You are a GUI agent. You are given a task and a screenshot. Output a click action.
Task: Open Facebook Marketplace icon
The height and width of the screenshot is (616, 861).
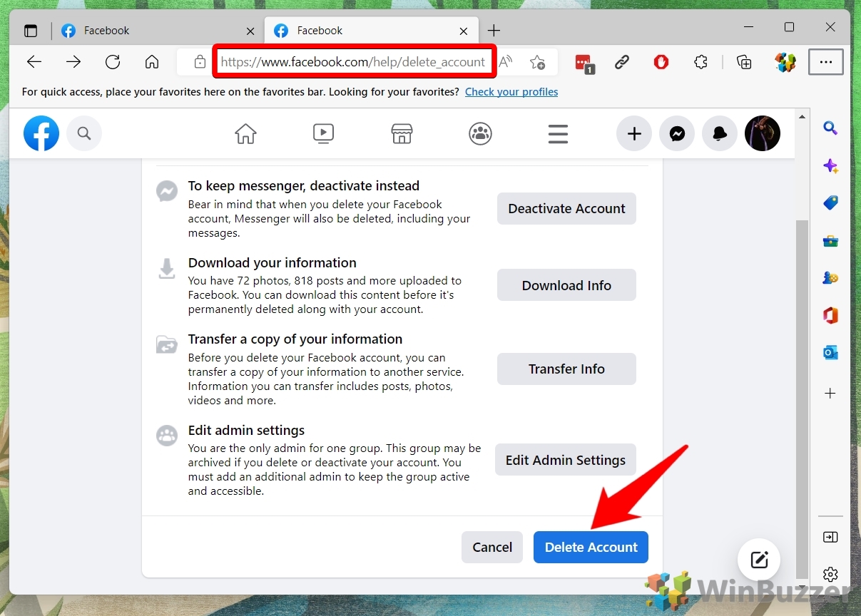pyautogui.click(x=402, y=133)
